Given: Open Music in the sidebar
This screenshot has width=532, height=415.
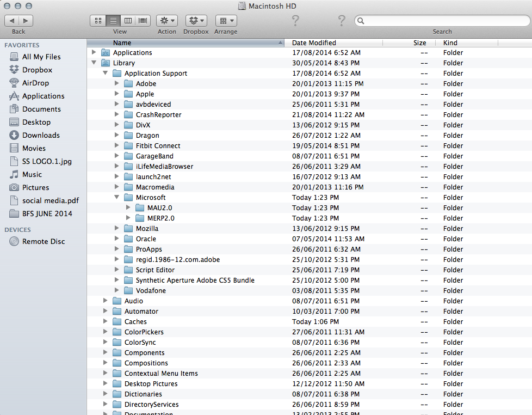Looking at the screenshot, I should 32,175.
